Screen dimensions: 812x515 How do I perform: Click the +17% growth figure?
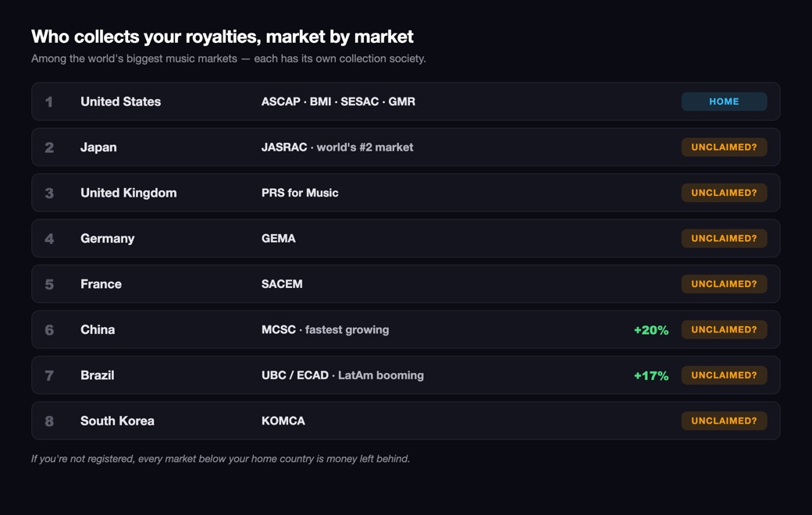(651, 375)
